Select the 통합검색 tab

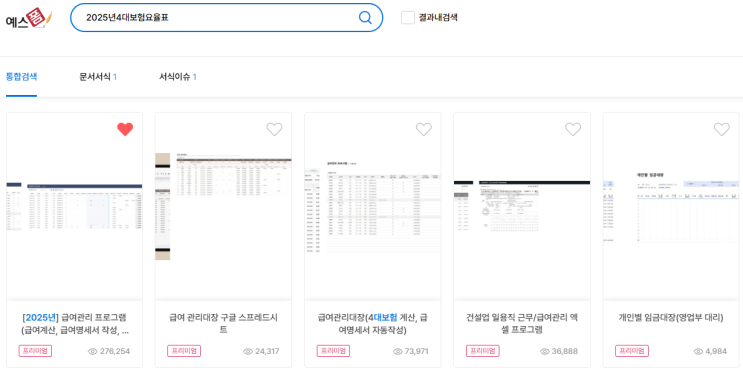(21, 77)
